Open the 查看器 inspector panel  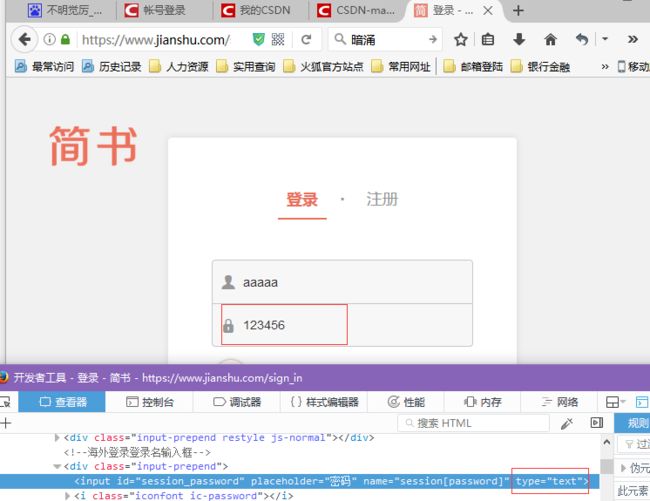coord(62,402)
